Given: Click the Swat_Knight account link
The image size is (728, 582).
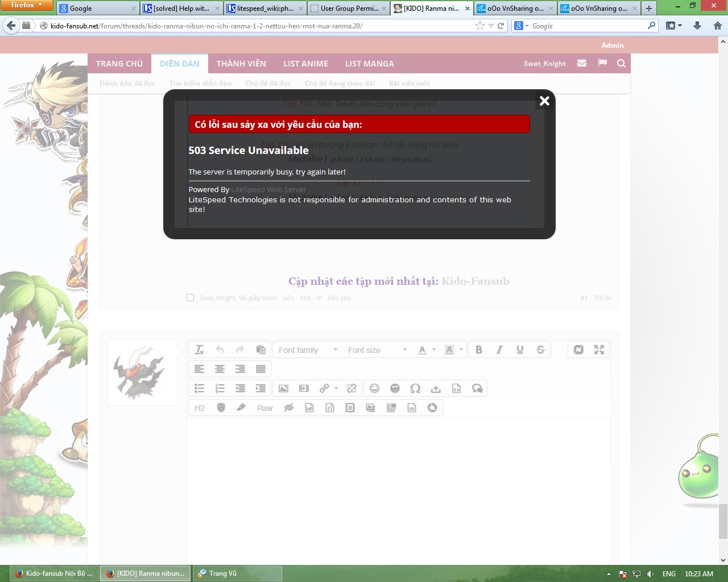Looking at the screenshot, I should (x=544, y=64).
